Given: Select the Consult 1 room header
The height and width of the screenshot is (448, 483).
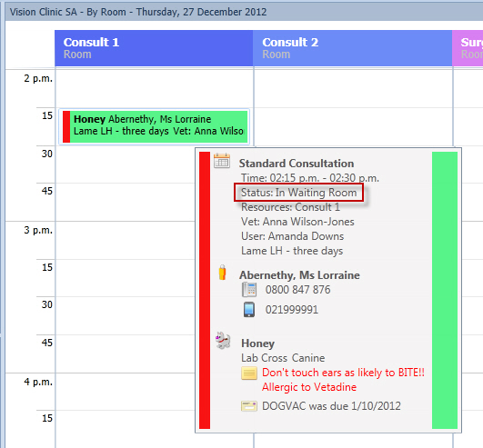Looking at the screenshot, I should (154, 48).
